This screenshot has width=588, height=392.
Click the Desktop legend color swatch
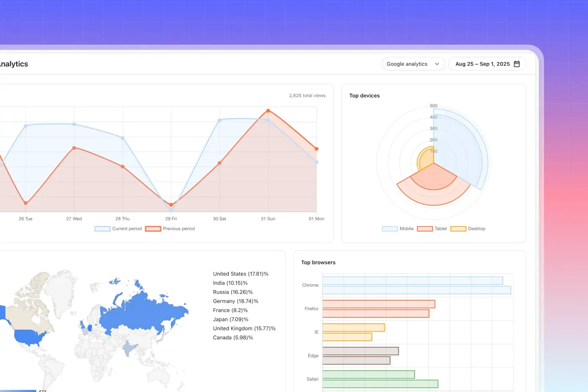[x=458, y=229]
